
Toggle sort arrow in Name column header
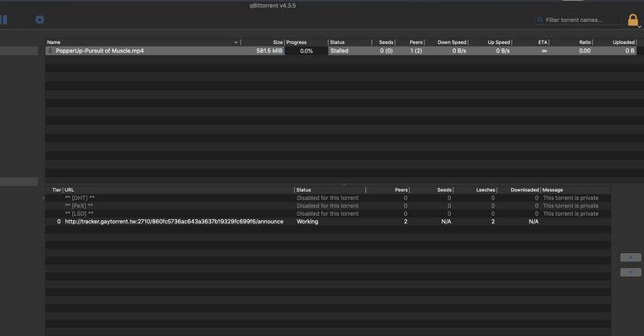pos(236,42)
